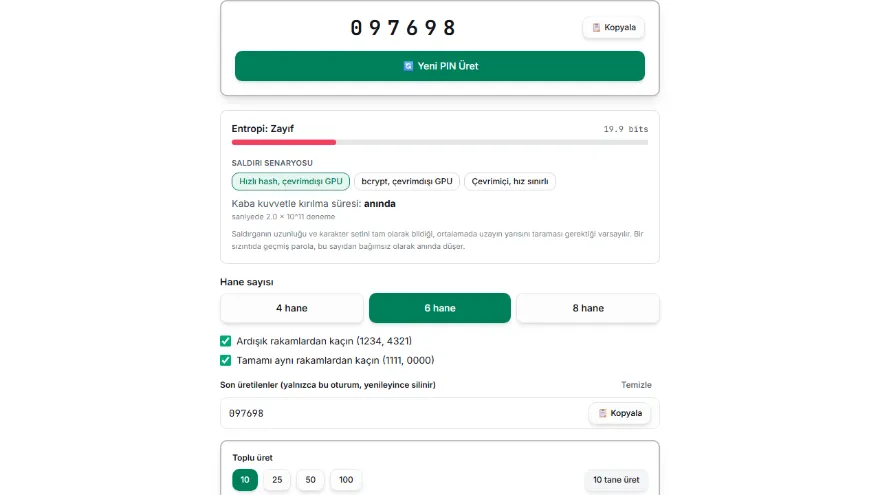Toggle the Tamamı aynı rakamlardan kaçın checkbox
880x495 pixels.
(x=226, y=360)
